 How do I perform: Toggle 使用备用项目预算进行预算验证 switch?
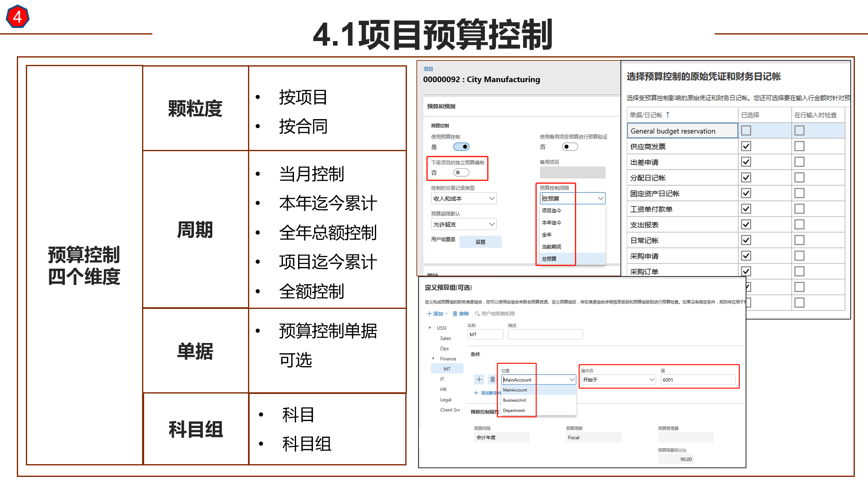point(570,147)
